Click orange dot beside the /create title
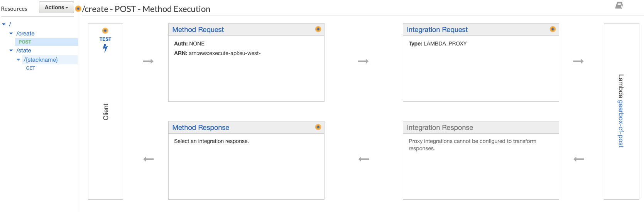644x212 pixels. (x=78, y=9)
